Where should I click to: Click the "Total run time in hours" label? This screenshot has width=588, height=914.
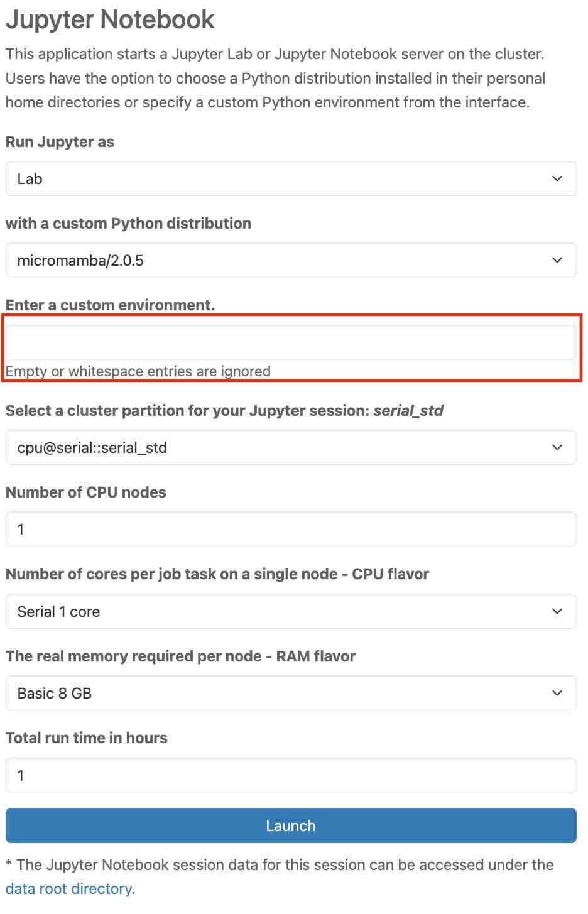(86, 737)
